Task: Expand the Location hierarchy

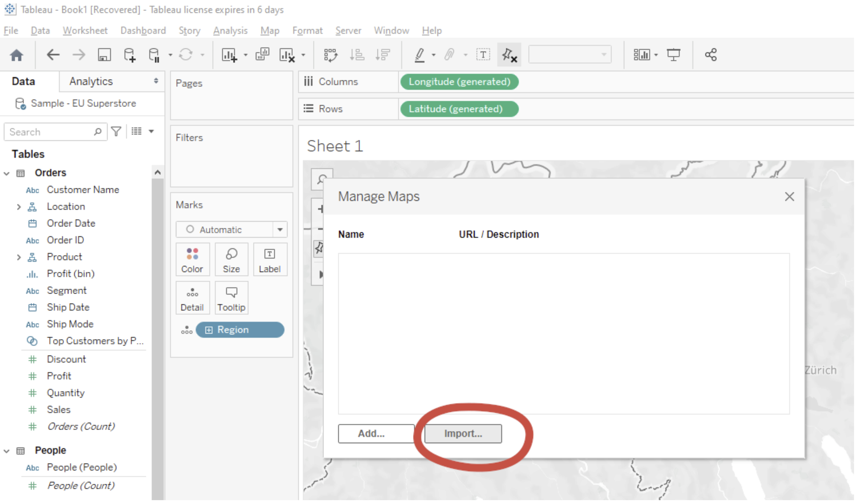Action: (x=19, y=207)
